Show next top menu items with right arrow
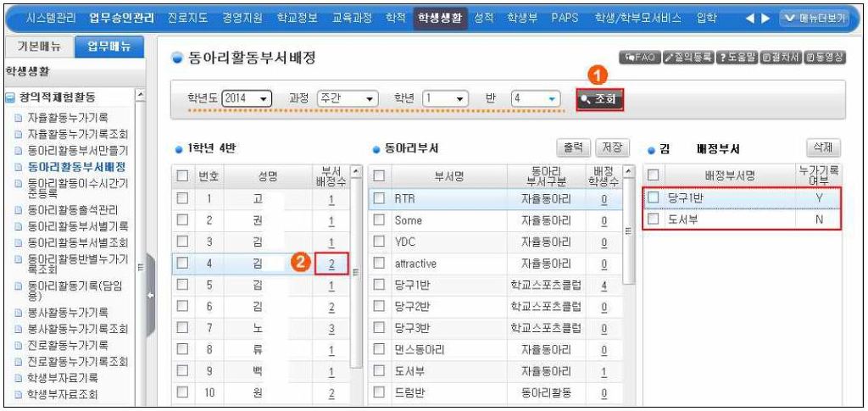Viewport: 868px width, 411px height. pos(765,19)
